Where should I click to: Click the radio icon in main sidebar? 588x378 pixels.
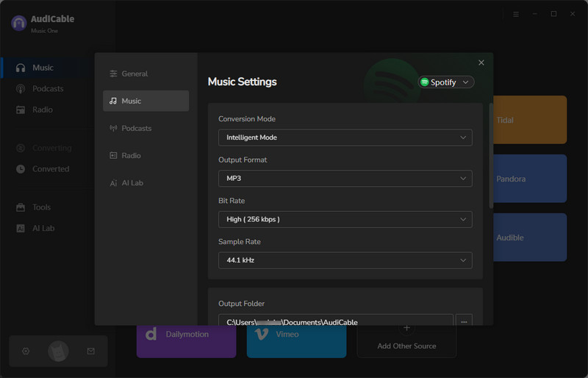[x=21, y=110]
